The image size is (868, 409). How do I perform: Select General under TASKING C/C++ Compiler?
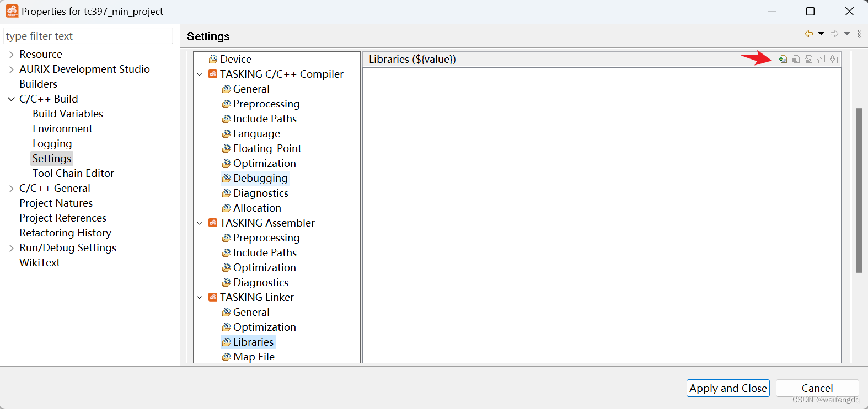click(x=251, y=89)
